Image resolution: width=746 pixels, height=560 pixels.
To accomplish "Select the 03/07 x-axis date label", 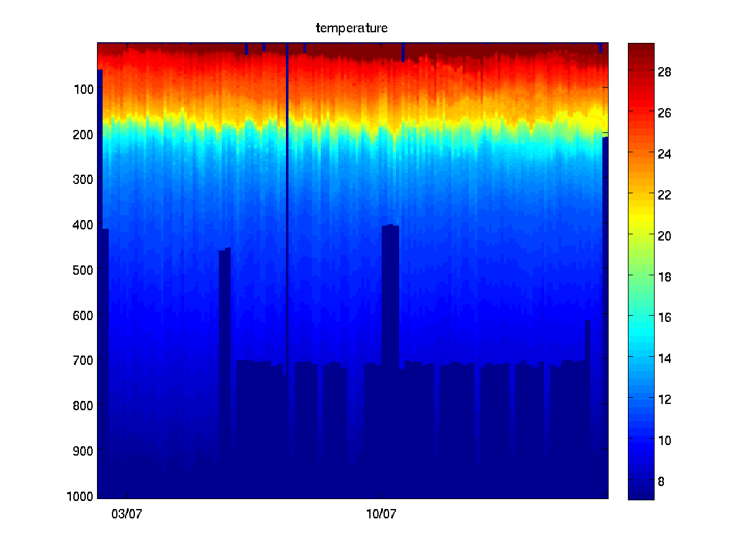I will [127, 514].
